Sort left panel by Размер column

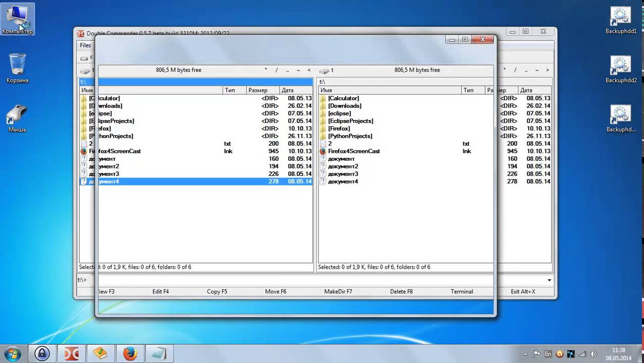pos(262,90)
